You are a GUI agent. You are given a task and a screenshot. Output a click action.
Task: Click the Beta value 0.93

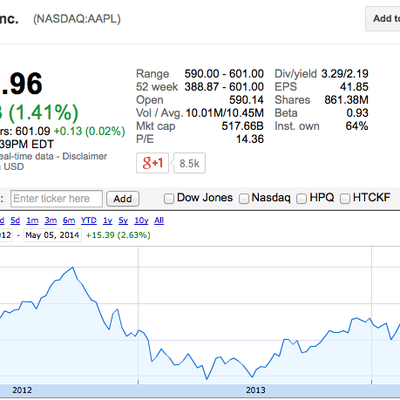357,113
